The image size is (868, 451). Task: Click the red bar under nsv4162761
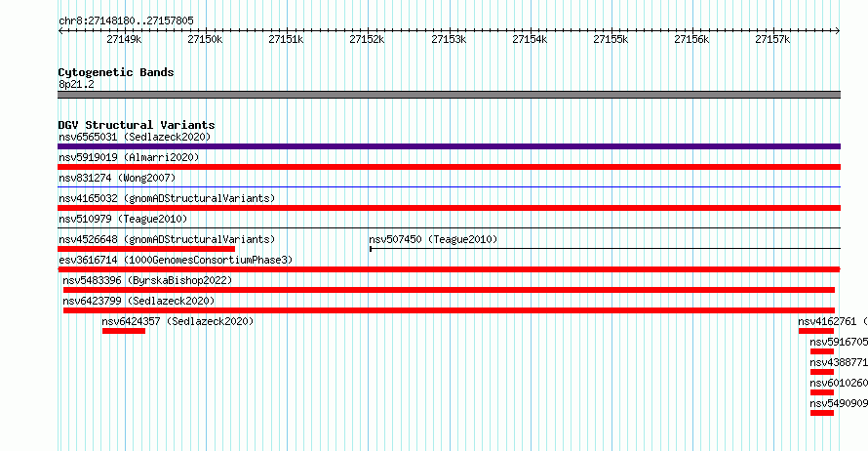(x=816, y=331)
